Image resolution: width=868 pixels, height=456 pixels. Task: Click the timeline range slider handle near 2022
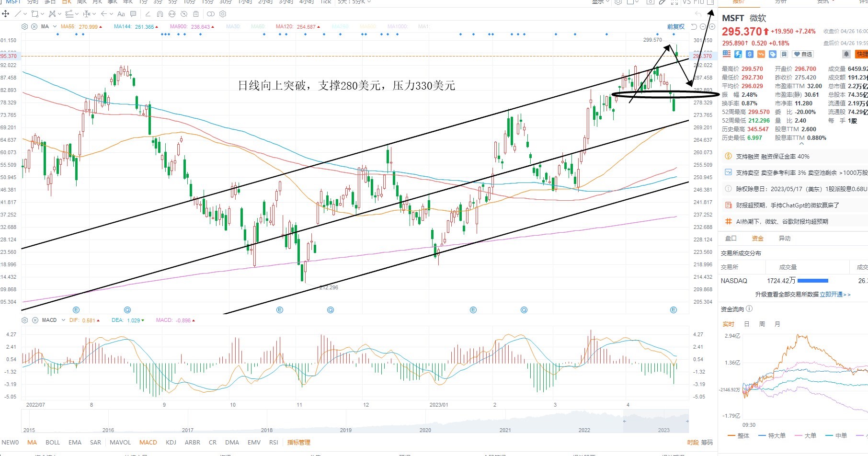pyautogui.click(x=624, y=422)
